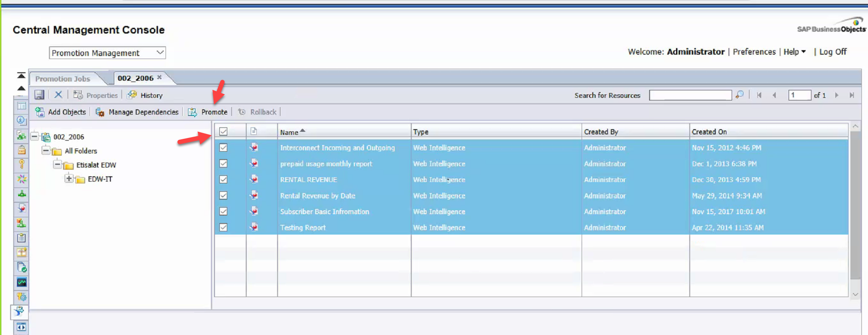
Task: Toggle the select-all header checkbox
Action: pos(223,131)
